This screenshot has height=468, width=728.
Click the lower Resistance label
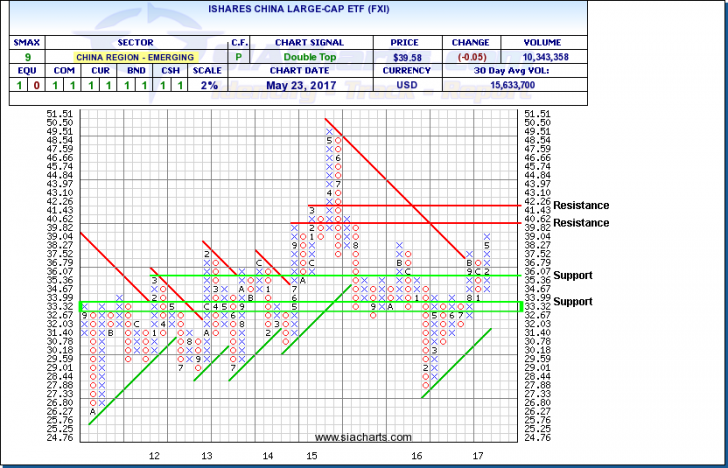click(x=580, y=222)
